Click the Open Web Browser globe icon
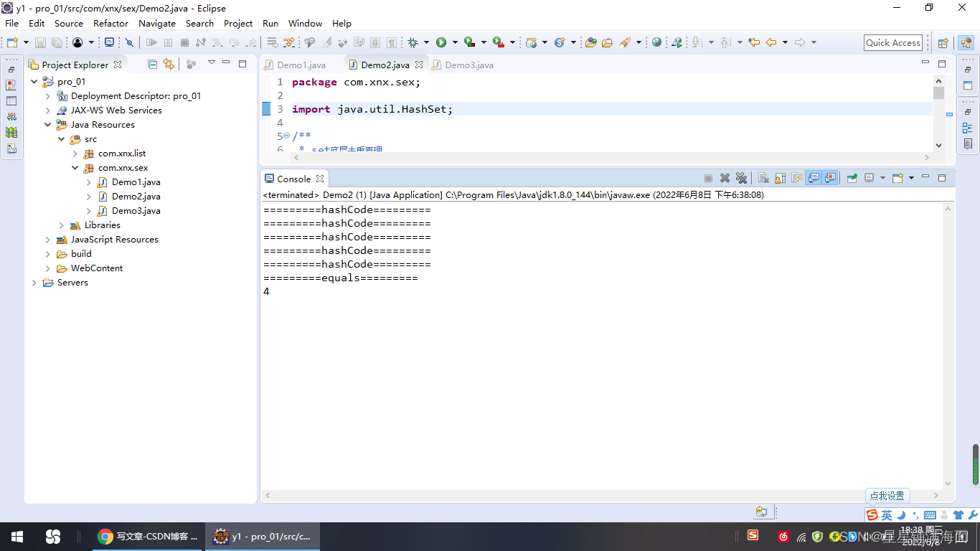Image resolution: width=980 pixels, height=551 pixels. (x=656, y=42)
